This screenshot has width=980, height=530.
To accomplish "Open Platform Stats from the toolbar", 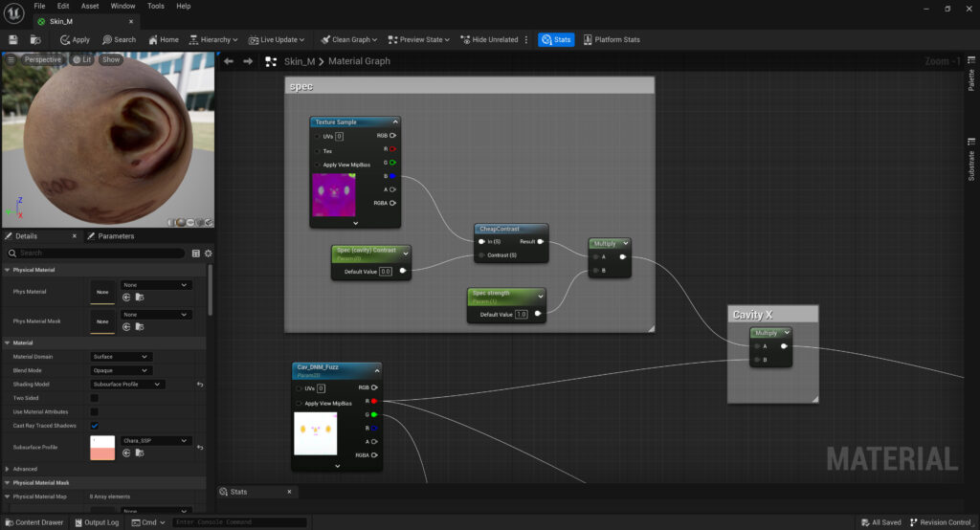I will coord(611,39).
